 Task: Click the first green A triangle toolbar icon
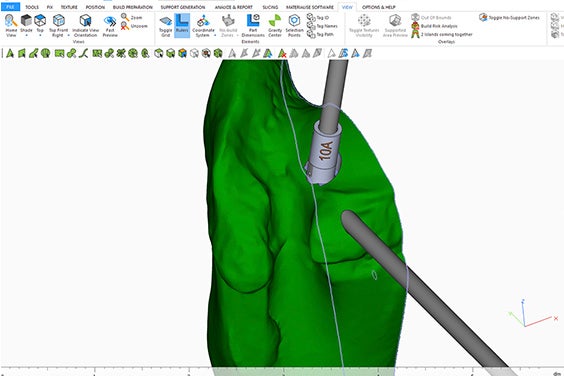click(10, 54)
